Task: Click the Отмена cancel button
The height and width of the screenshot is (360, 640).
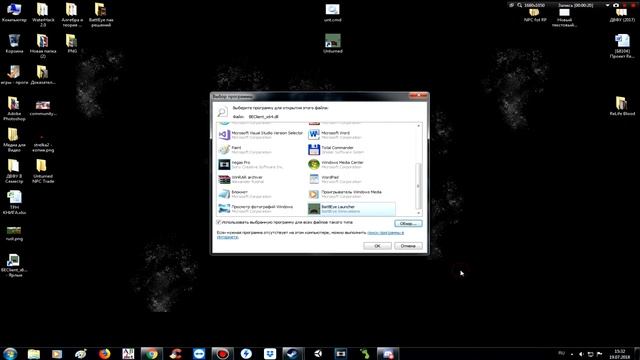Action: pyautogui.click(x=408, y=246)
